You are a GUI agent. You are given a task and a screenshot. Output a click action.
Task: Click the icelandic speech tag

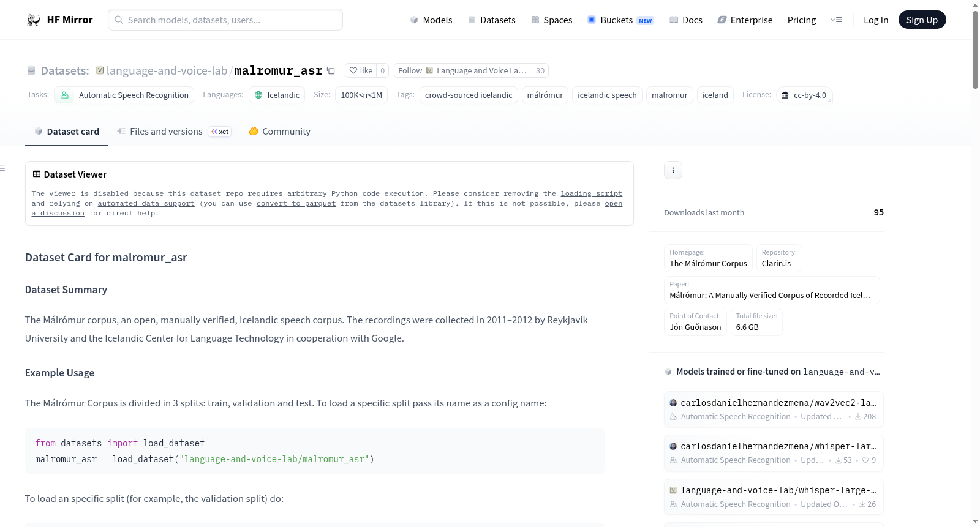607,95
